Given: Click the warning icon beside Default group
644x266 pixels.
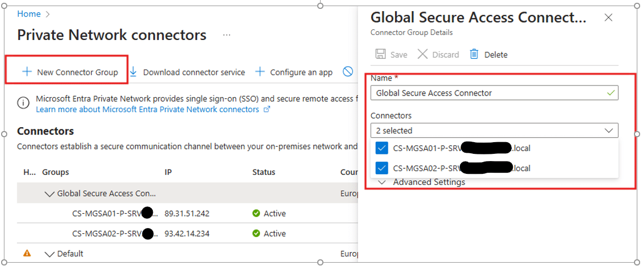Looking at the screenshot, I should tap(27, 253).
